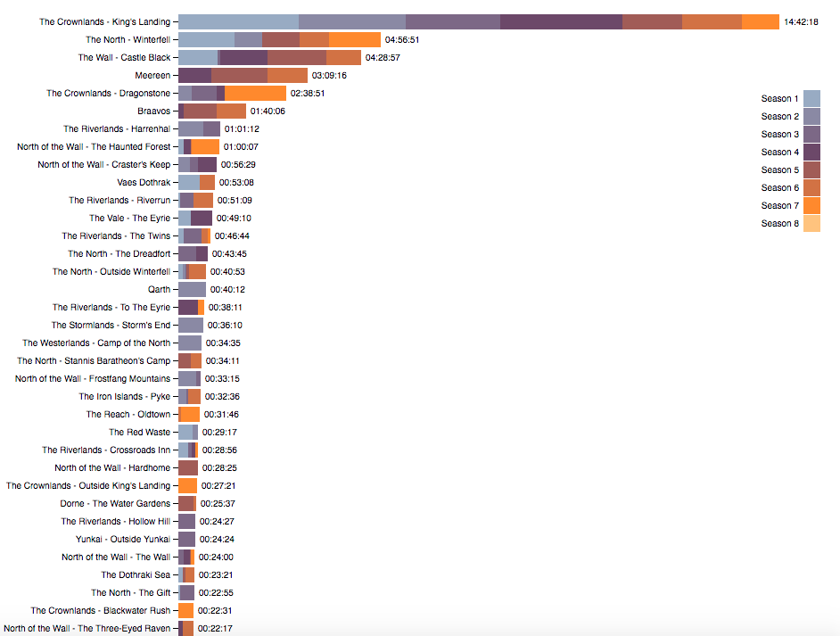Click 'Yunkai - Outside Yunkai' label
The height and width of the screenshot is (636, 840).
click(x=123, y=539)
